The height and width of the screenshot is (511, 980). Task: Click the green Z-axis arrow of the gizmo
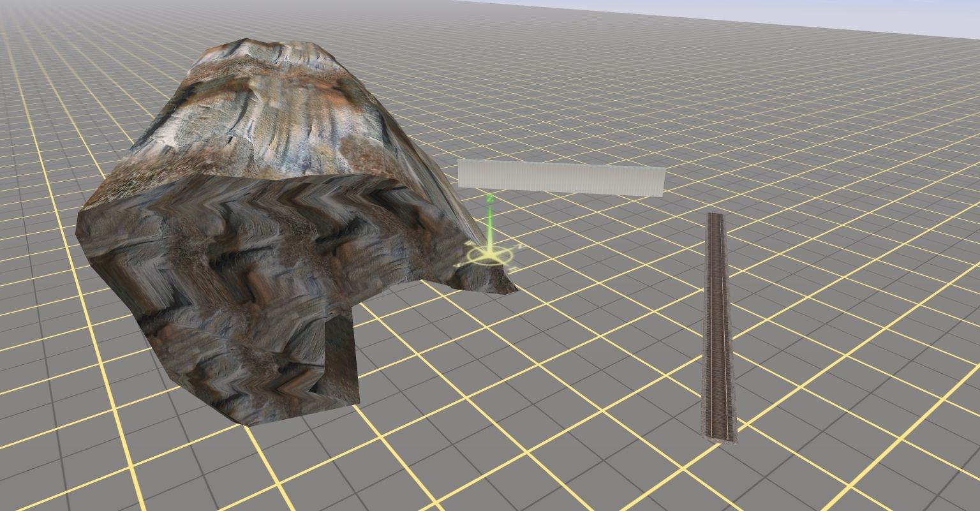click(489, 223)
